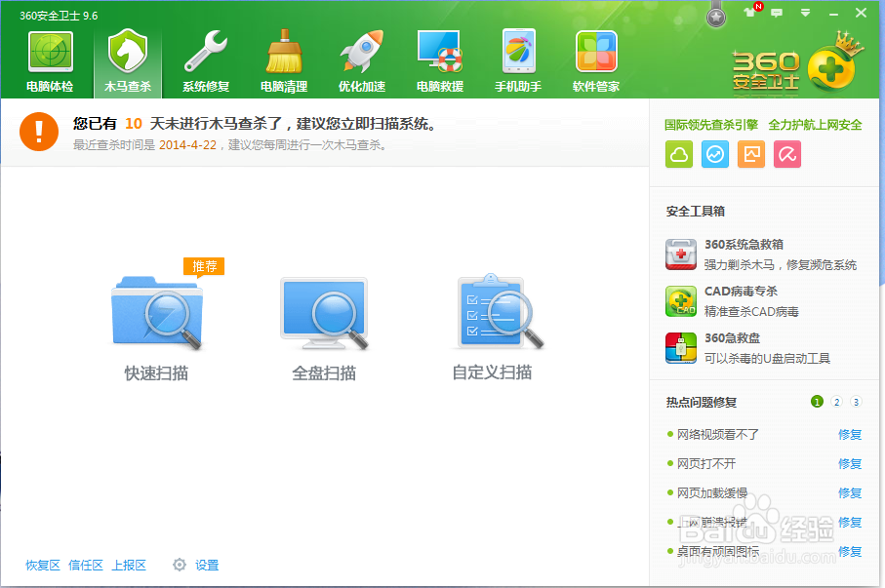Open 设置 text link
Image resolution: width=885 pixels, height=588 pixels.
pos(207,565)
